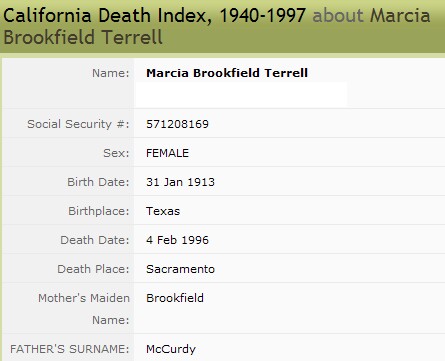The height and width of the screenshot is (361, 445).
Task: Click the birth date 31 Jan 1913
Action: (180, 182)
